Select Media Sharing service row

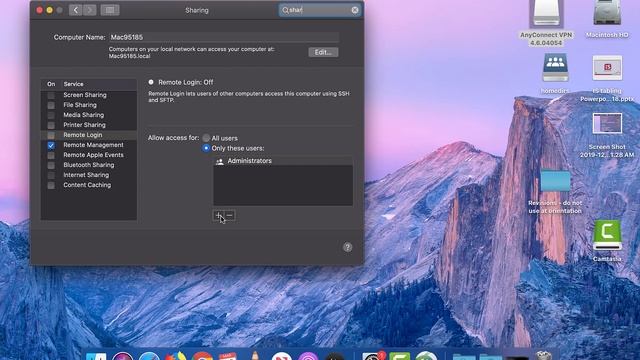pos(89,115)
